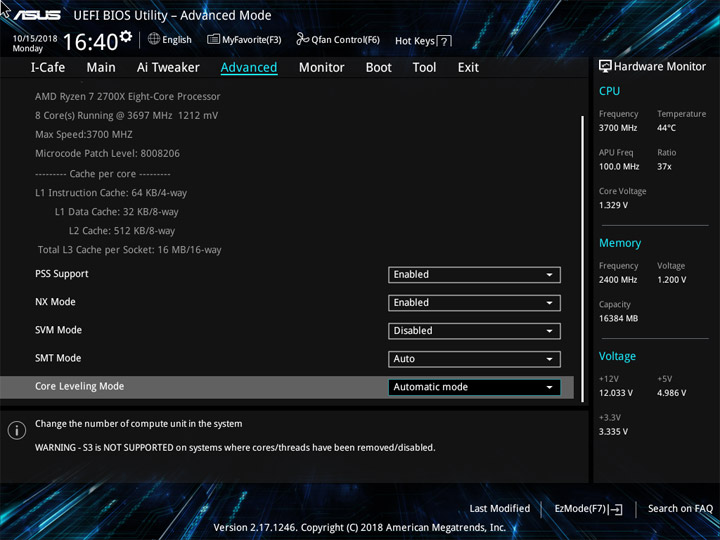
Task: Select the NX Mode setting label
Action: (55, 302)
